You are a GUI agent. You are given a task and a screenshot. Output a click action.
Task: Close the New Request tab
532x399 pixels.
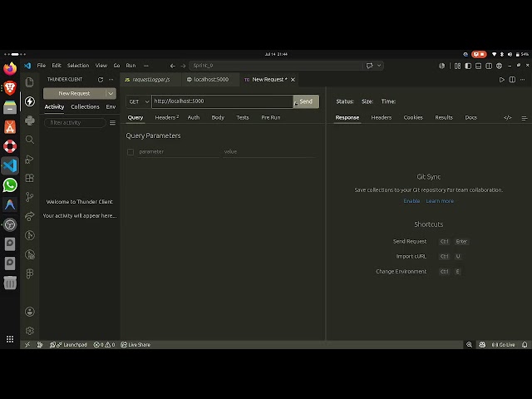(293, 80)
